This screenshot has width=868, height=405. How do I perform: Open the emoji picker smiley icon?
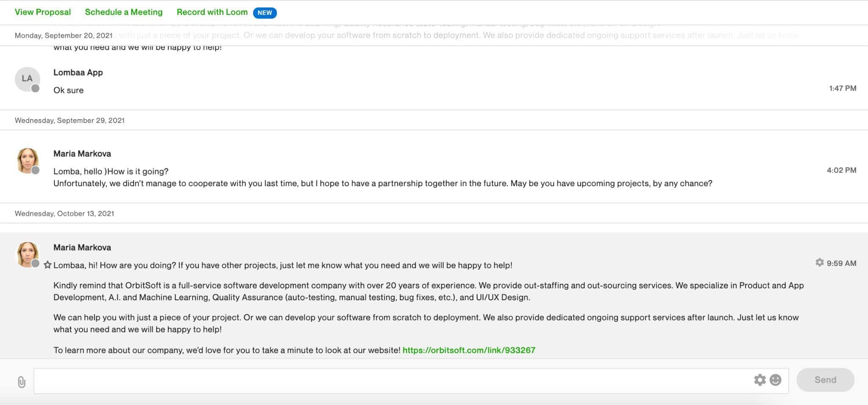(x=775, y=380)
